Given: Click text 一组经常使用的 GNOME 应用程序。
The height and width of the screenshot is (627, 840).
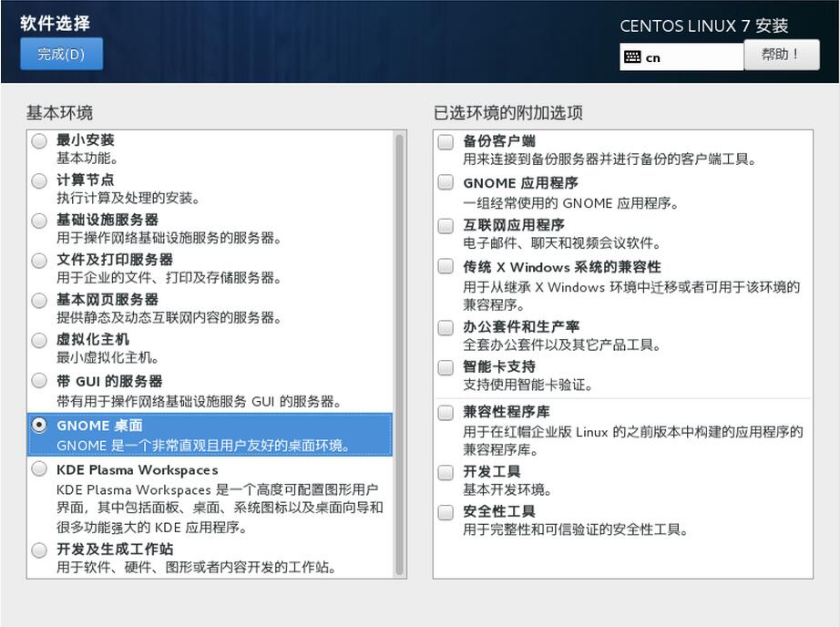Looking at the screenshot, I should [571, 203].
